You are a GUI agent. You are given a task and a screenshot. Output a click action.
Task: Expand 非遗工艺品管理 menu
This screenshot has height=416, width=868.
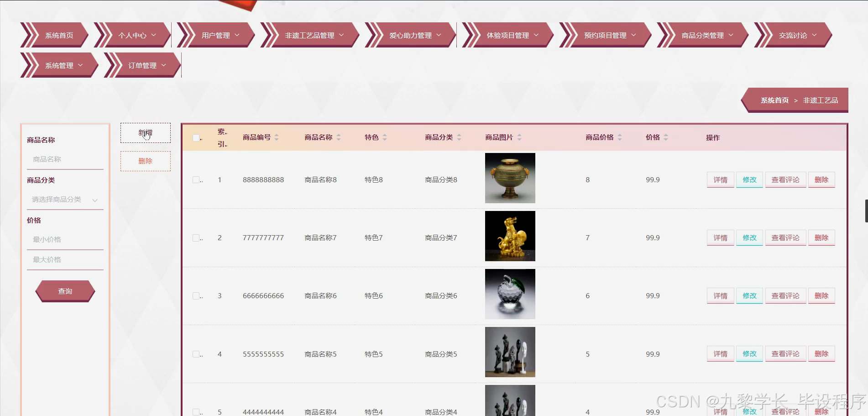(310, 35)
